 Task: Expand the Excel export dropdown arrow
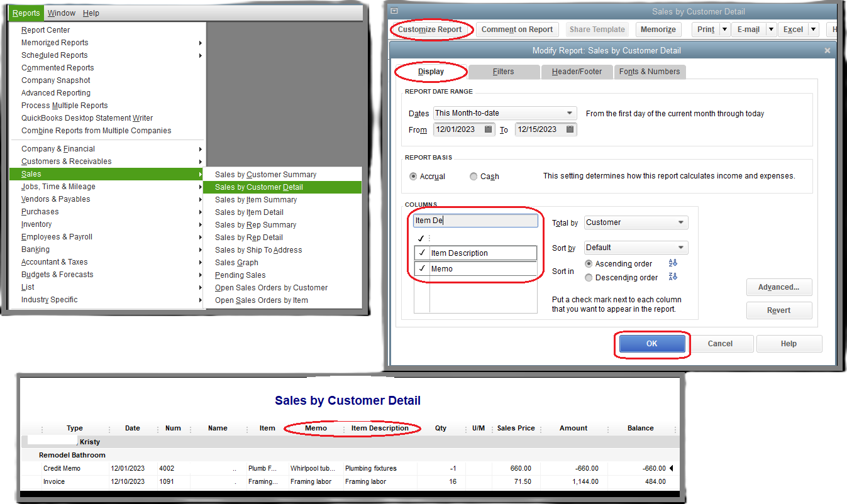[x=813, y=29]
